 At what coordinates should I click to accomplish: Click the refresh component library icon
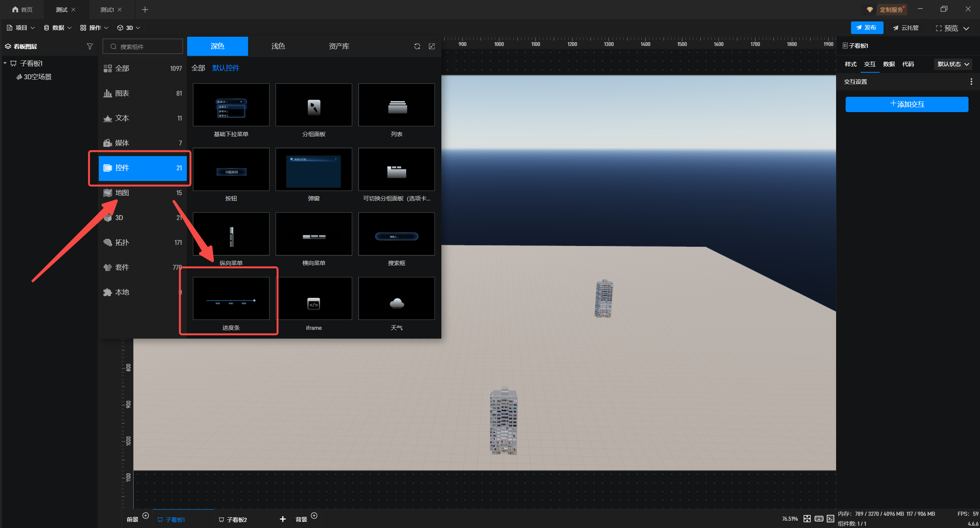click(417, 46)
